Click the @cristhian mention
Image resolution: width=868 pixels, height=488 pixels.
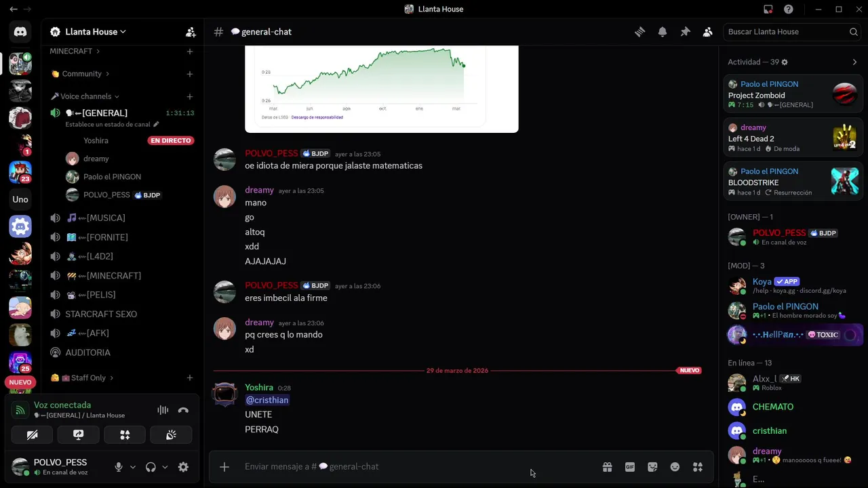267,400
